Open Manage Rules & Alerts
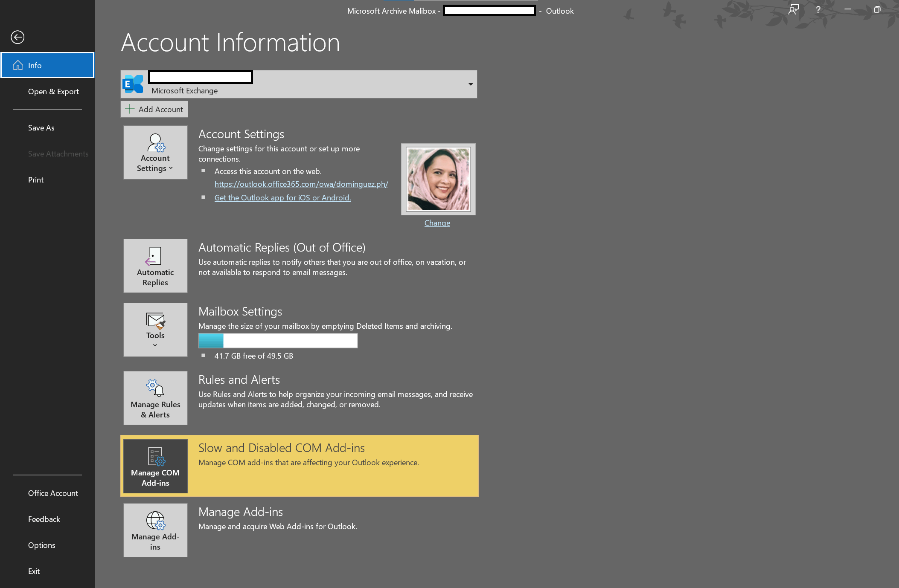 point(155,398)
